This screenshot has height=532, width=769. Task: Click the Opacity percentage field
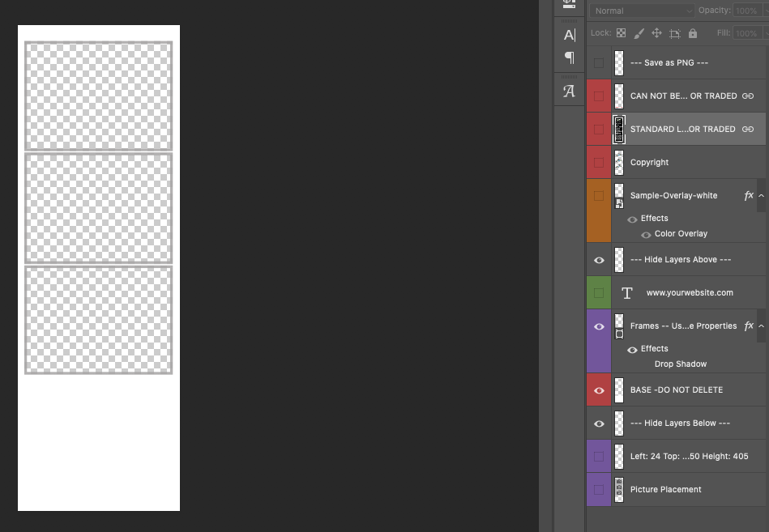click(746, 11)
